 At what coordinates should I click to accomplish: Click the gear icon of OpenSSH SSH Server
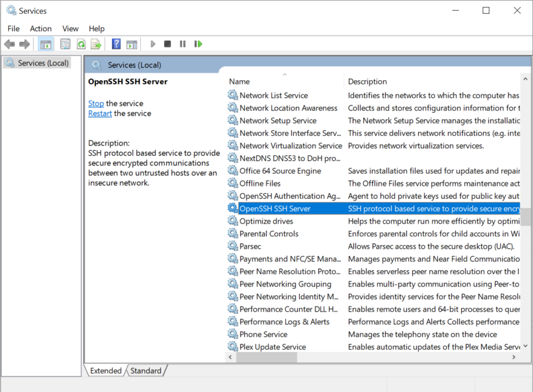tap(233, 208)
